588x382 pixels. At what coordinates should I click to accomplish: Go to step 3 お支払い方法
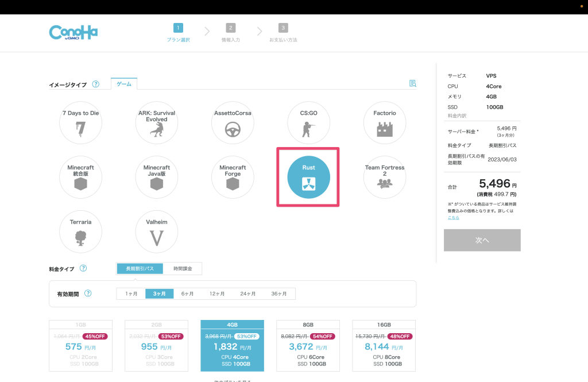pyautogui.click(x=283, y=33)
